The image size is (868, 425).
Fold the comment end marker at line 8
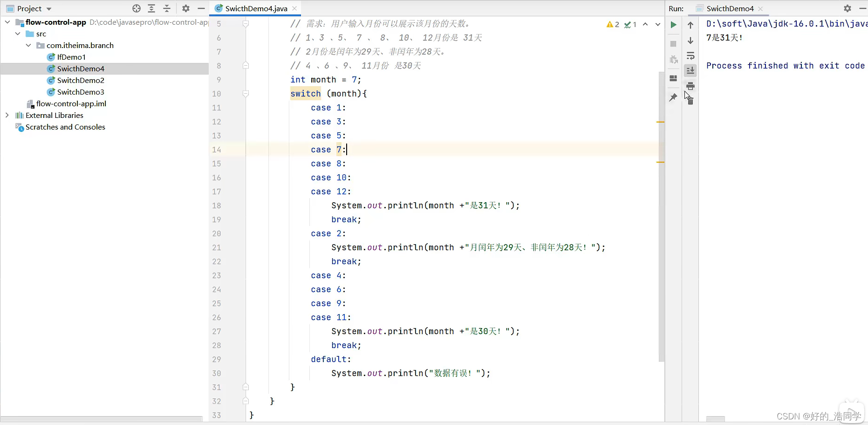coord(246,66)
